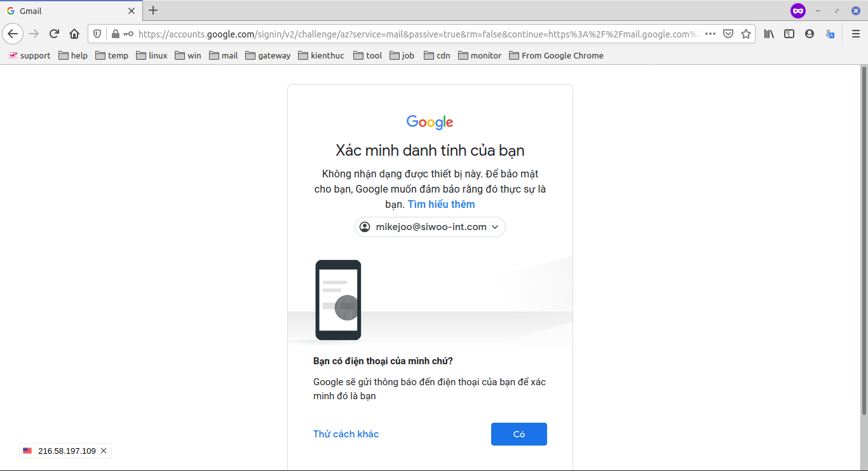Dismiss the 216.58.197.109 IP popup

coord(104,451)
